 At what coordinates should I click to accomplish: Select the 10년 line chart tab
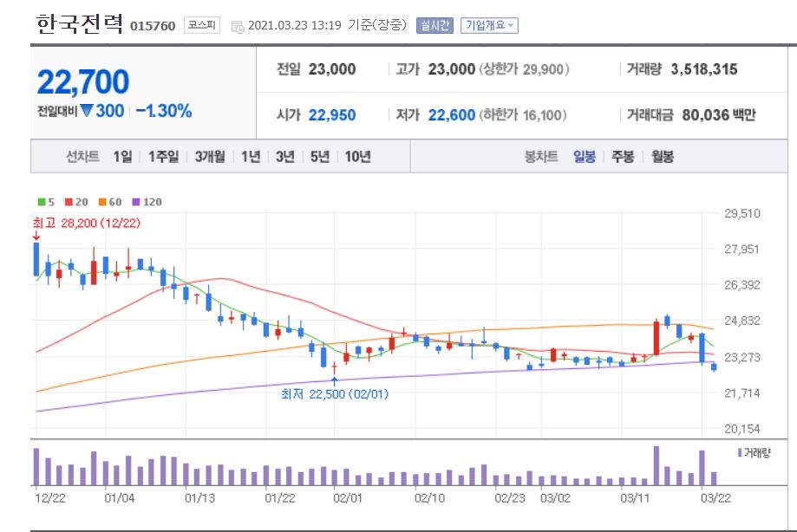click(358, 156)
